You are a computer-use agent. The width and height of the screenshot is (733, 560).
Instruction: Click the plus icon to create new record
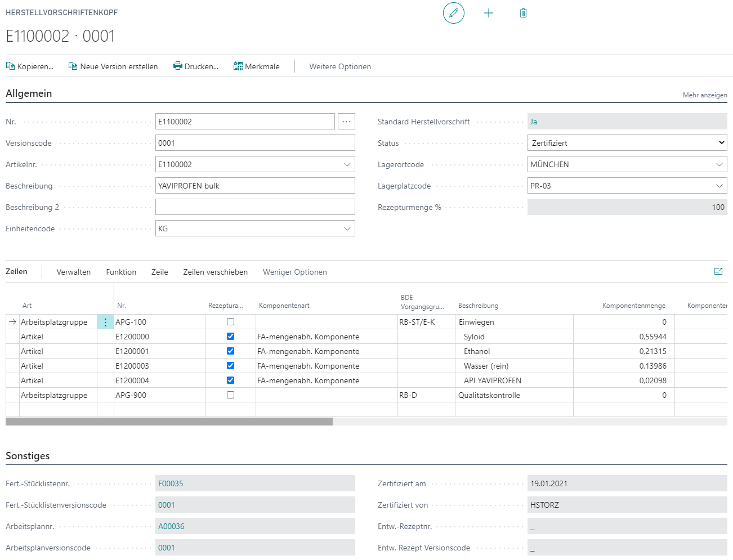489,13
